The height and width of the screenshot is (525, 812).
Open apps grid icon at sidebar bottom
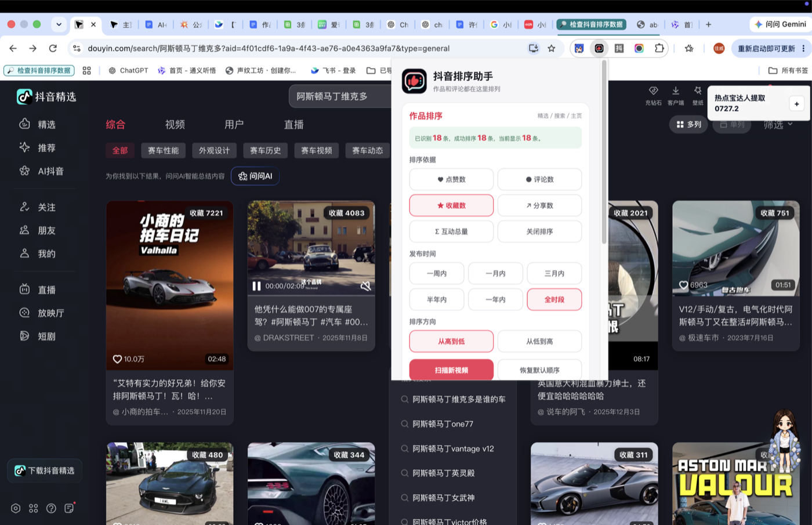(34, 508)
